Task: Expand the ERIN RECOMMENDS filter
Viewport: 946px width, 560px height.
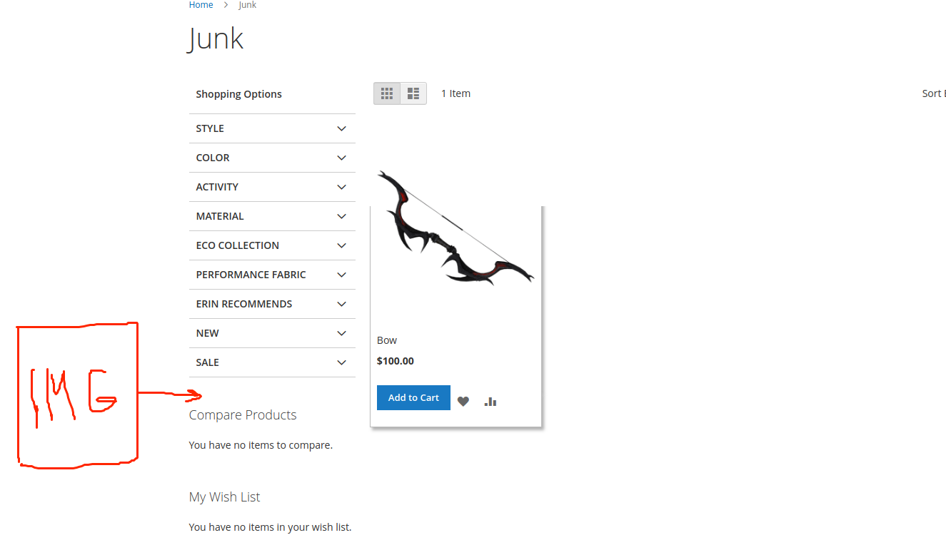Action: coord(272,304)
